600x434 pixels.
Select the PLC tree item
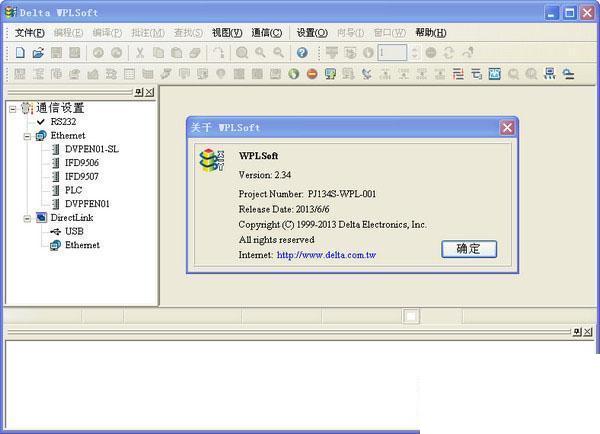click(x=73, y=190)
